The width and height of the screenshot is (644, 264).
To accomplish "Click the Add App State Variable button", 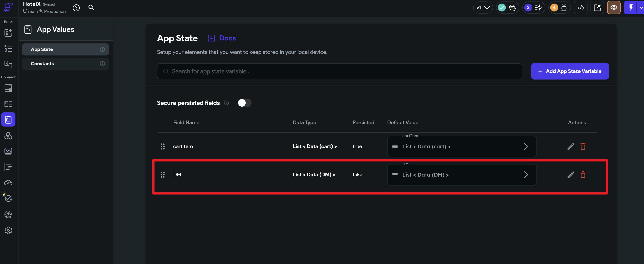I will 570,71.
